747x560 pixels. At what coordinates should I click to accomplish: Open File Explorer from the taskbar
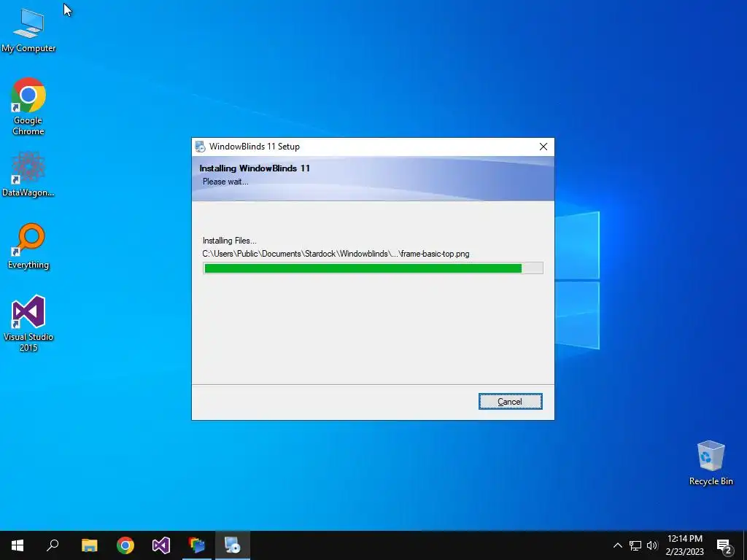click(x=89, y=545)
